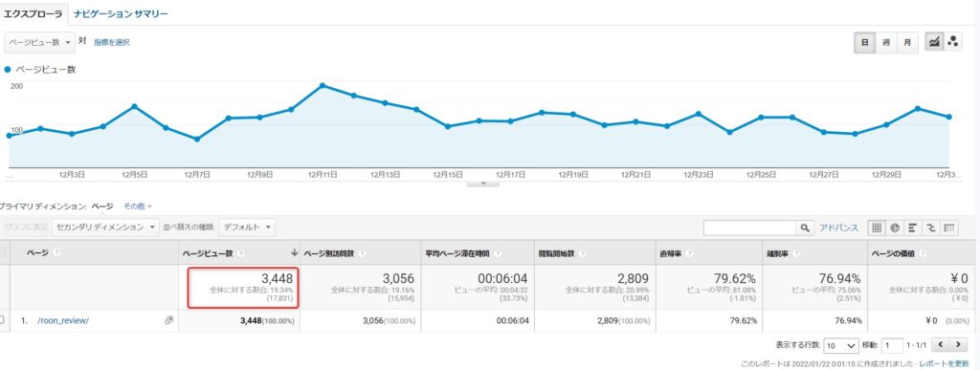This screenshot has height=370, width=980.
Task: Switch to line chart view icon
Action: (934, 42)
